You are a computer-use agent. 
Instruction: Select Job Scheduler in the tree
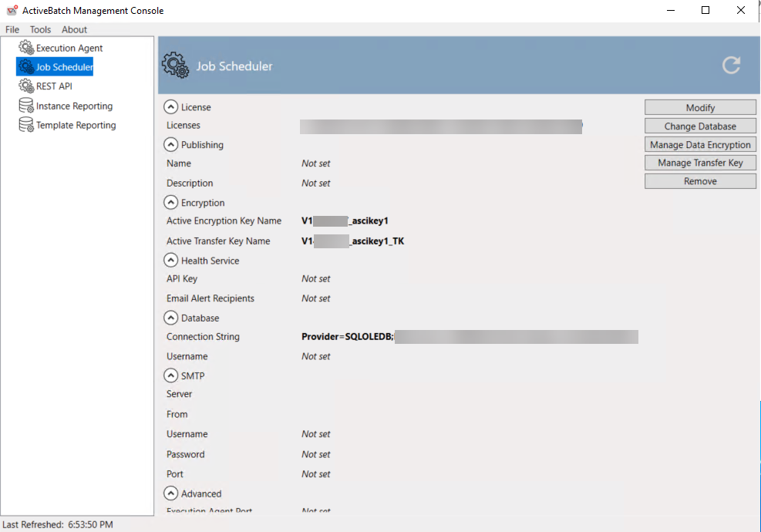click(x=64, y=67)
